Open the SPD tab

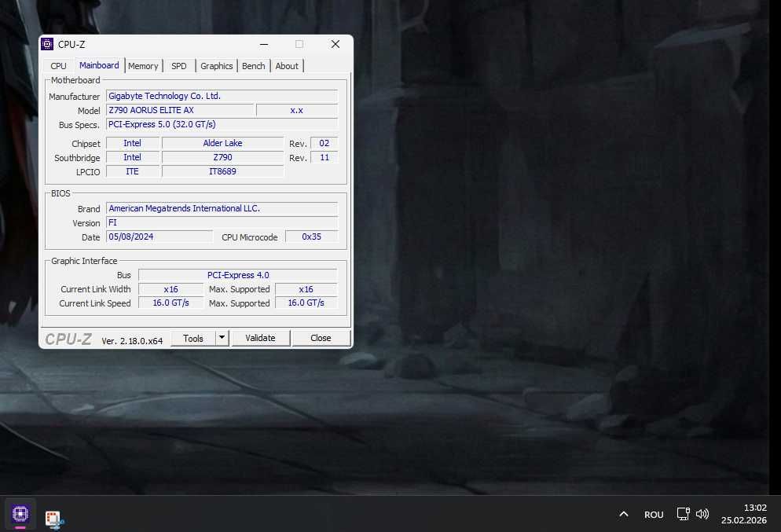tap(179, 66)
